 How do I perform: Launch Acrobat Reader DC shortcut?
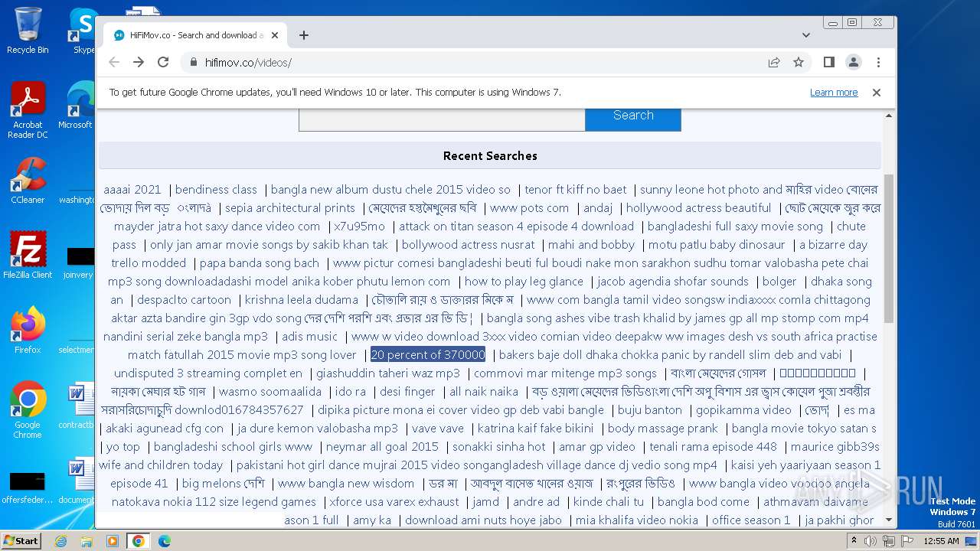coord(28,111)
